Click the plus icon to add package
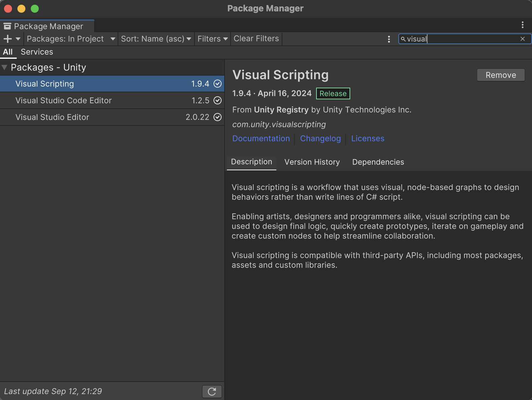 (8, 39)
